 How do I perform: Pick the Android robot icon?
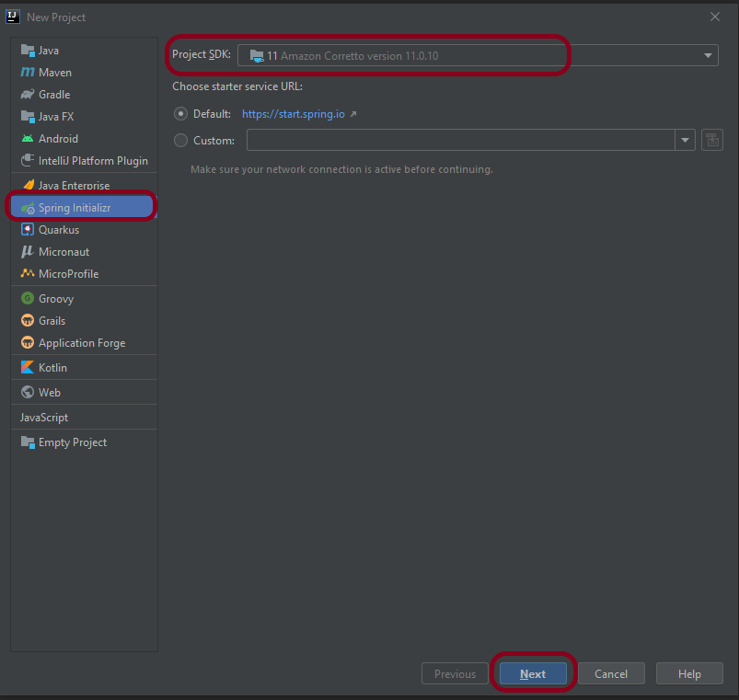coord(28,139)
